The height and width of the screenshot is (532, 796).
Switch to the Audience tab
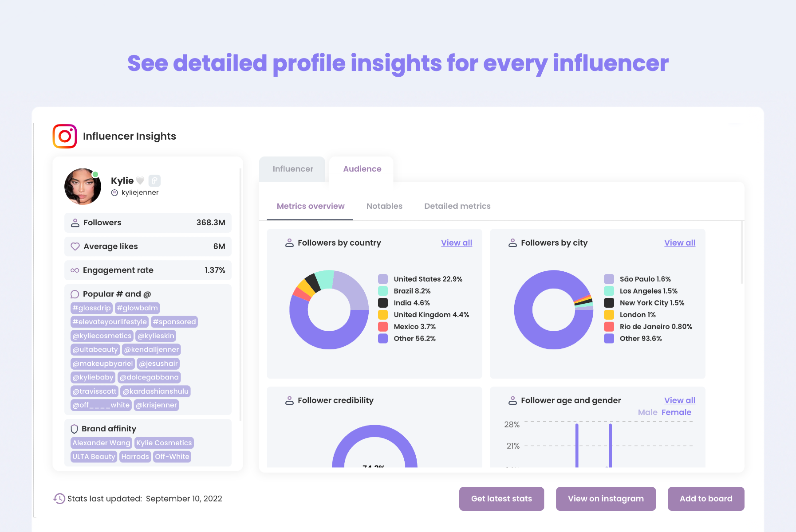click(x=362, y=169)
